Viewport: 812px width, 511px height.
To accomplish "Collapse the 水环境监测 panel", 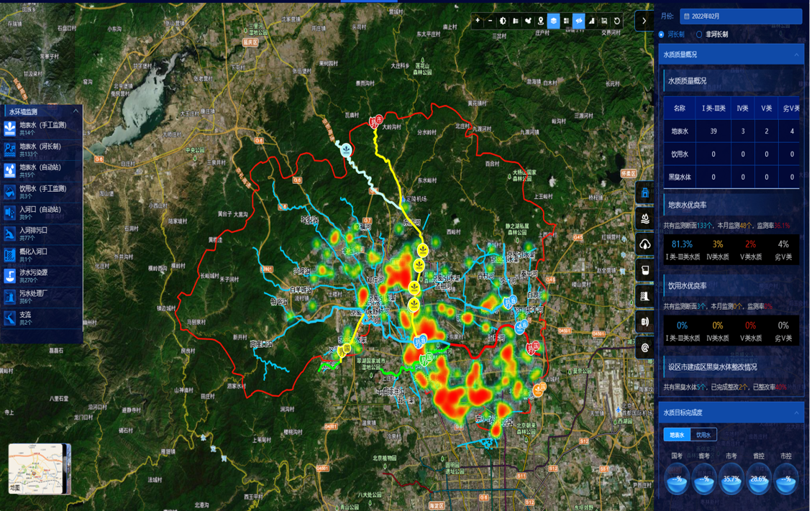I will point(76,111).
